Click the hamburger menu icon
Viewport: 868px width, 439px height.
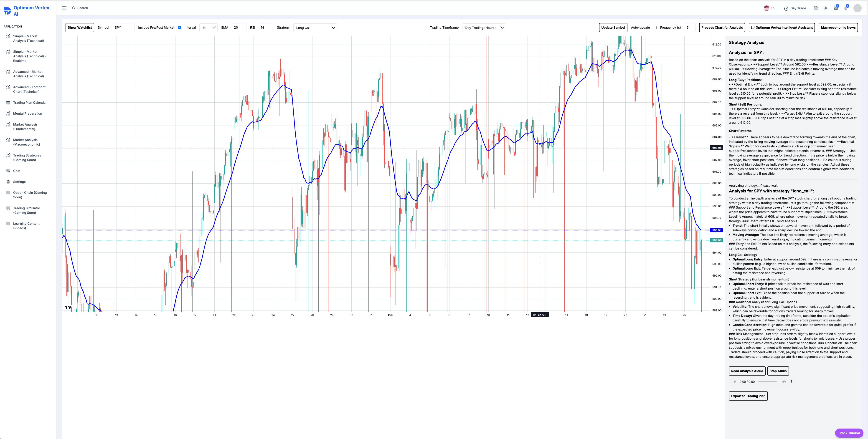point(64,8)
